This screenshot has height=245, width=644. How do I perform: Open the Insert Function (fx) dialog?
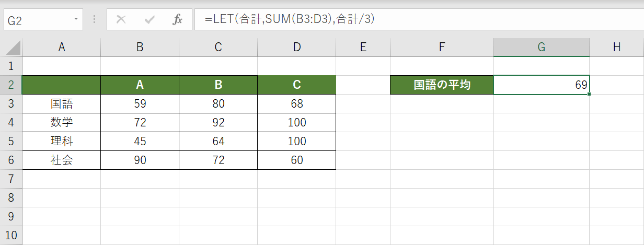(x=177, y=20)
